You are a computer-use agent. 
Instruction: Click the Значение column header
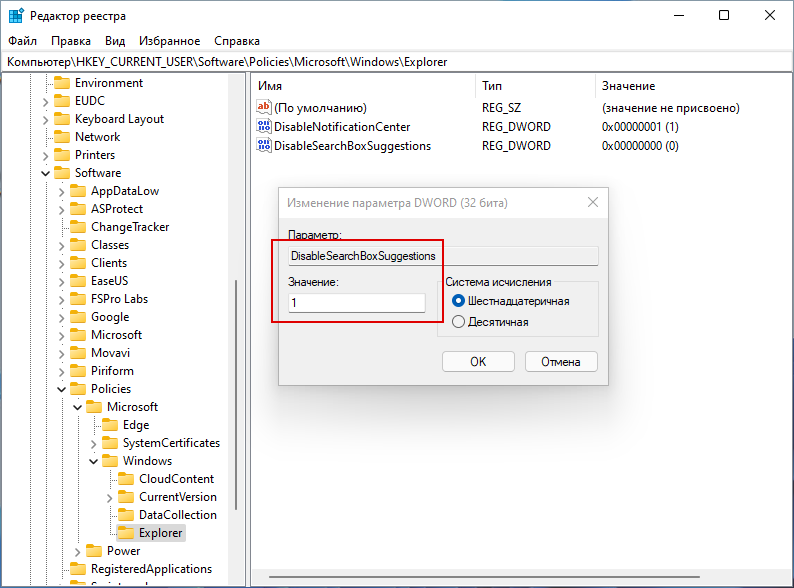pyautogui.click(x=694, y=86)
